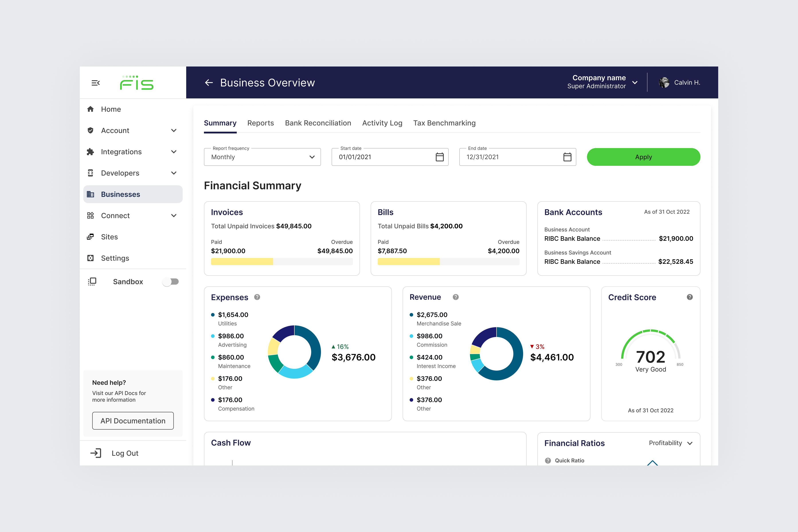Open the Tax Benchmarking tab
Image resolution: width=798 pixels, height=532 pixels.
click(444, 123)
